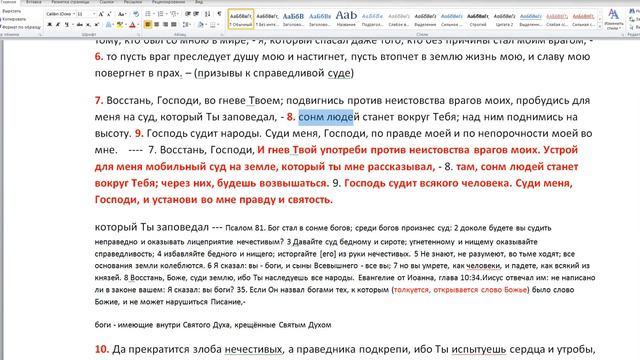Apply red font color
This screenshot has width=640, height=360.
click(132, 24)
